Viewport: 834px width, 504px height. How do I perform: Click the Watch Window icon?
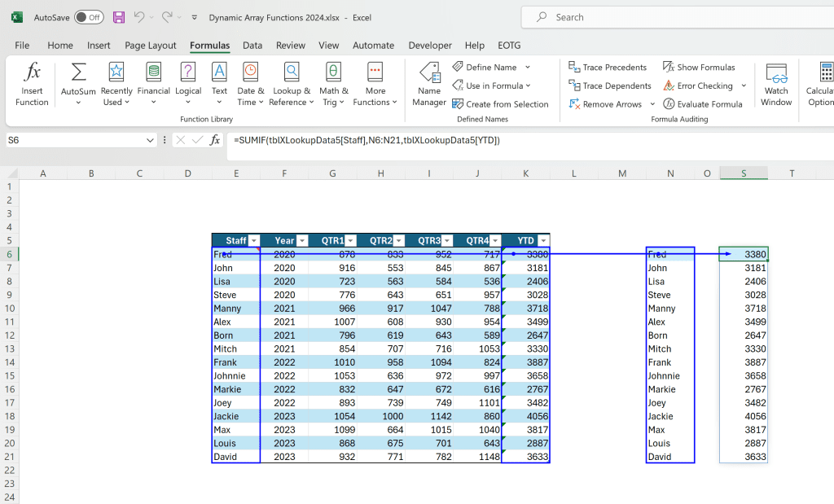tap(776, 84)
